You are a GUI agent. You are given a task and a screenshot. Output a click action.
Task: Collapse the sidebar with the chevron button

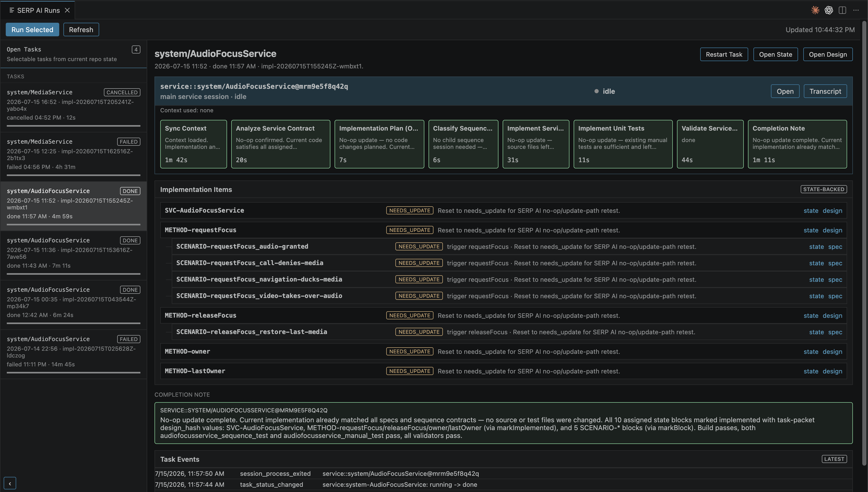click(x=10, y=483)
